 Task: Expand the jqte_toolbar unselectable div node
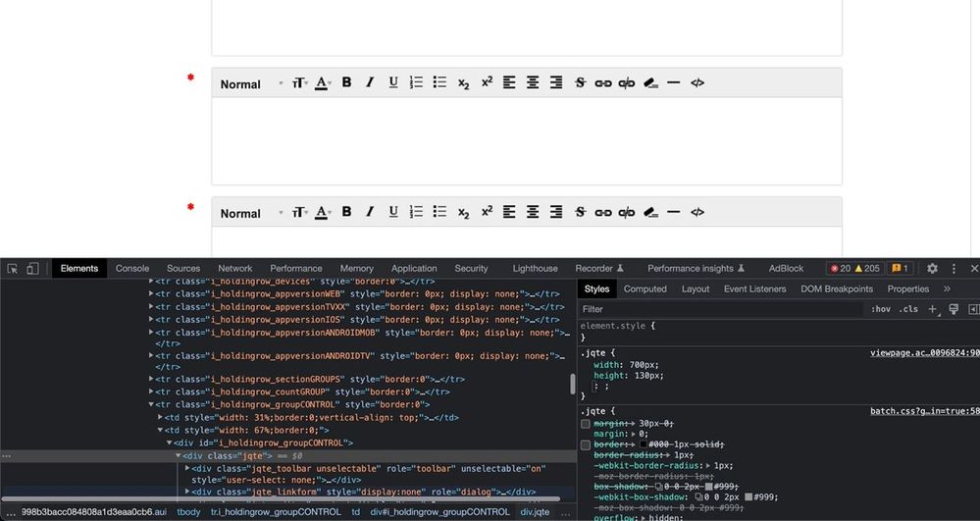[x=187, y=468]
